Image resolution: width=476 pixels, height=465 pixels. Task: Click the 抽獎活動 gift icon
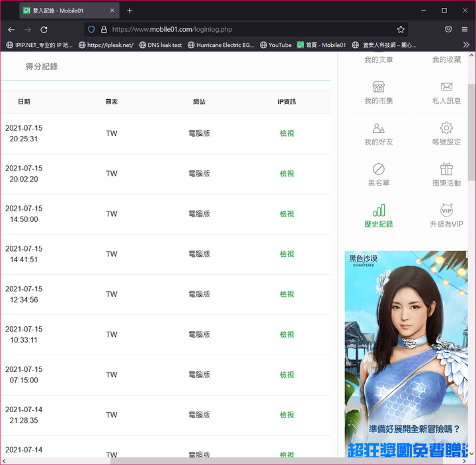click(446, 169)
